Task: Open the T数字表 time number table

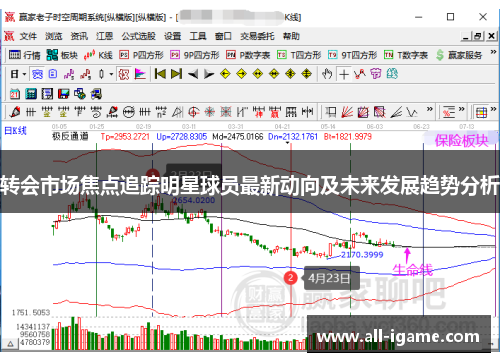Action: click(406, 55)
